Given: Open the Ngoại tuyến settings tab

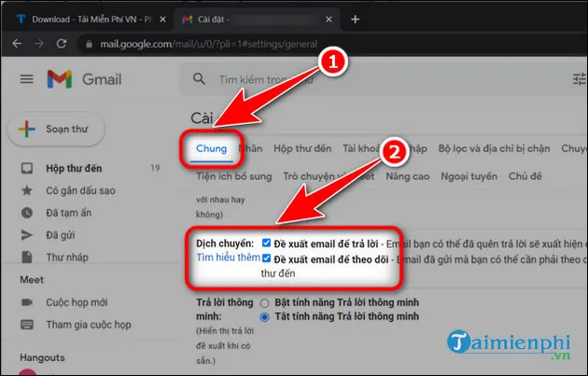Looking at the screenshot, I should 469,176.
